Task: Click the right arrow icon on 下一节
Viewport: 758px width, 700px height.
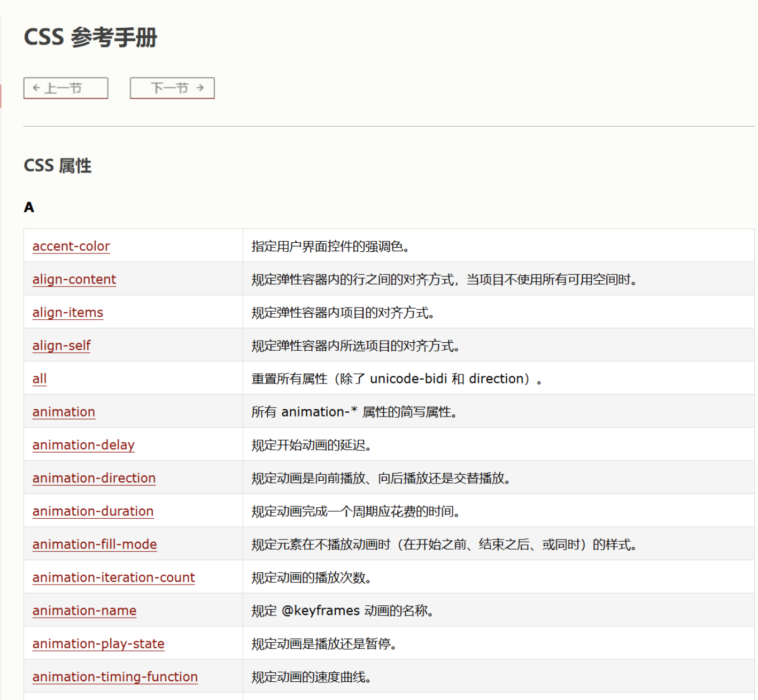Action: 201,88
